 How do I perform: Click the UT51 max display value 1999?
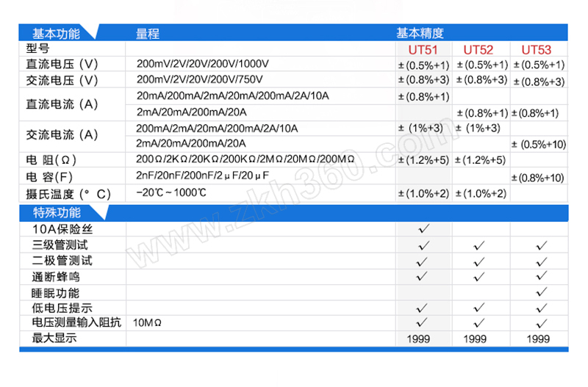(418, 339)
